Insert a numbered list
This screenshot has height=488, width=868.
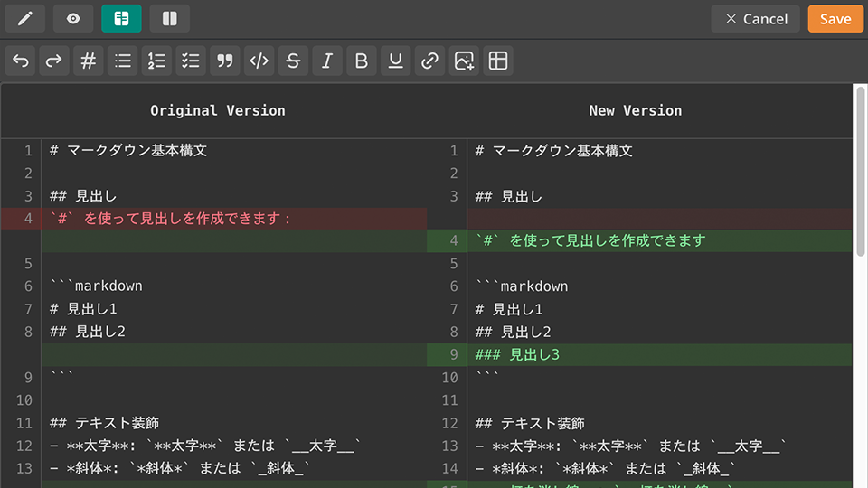[x=156, y=61]
